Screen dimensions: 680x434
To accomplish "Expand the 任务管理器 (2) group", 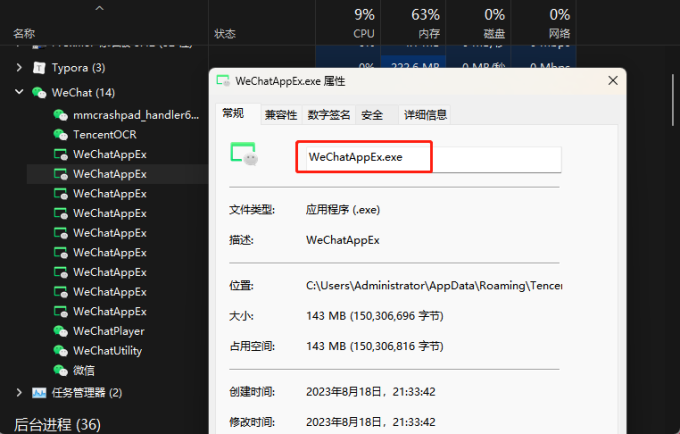I will click(19, 393).
